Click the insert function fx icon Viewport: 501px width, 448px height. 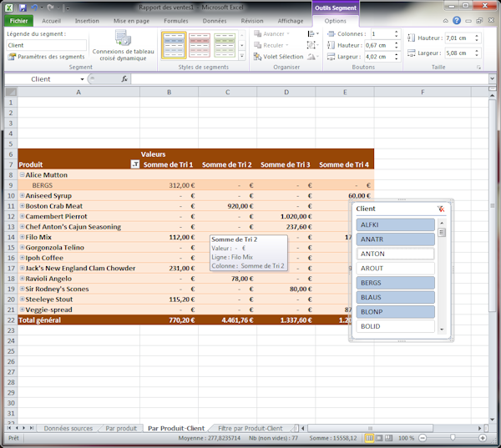coord(124,79)
